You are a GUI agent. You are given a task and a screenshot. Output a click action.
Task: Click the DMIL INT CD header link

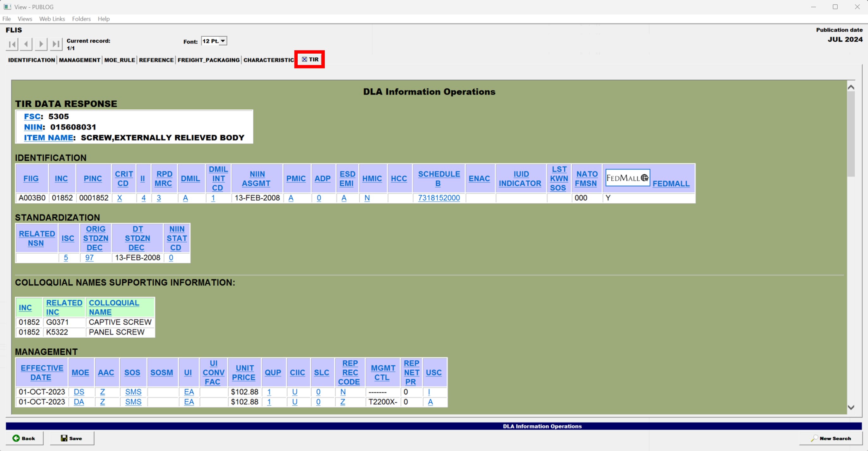point(218,178)
